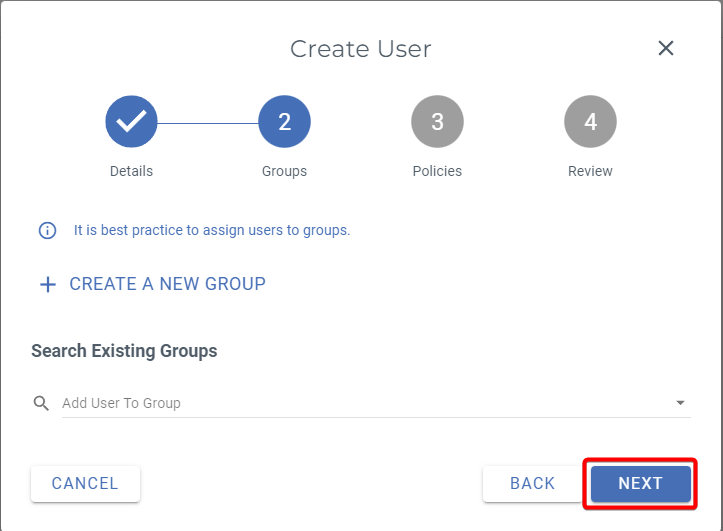Go BACK to the previous step
The width and height of the screenshot is (723, 531).
click(x=532, y=483)
